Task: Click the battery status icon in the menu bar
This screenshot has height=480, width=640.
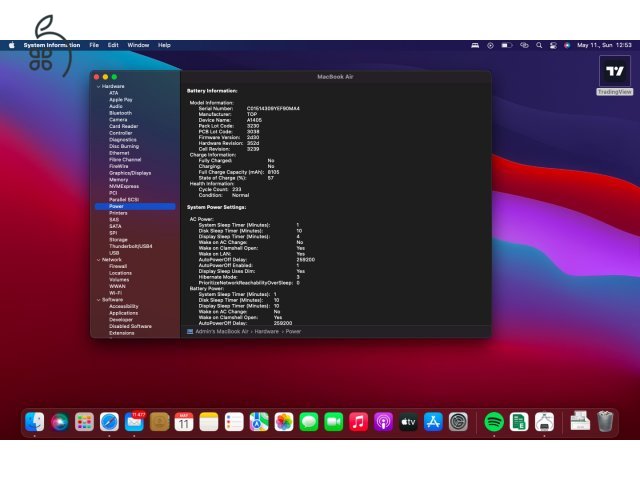Action: point(507,45)
